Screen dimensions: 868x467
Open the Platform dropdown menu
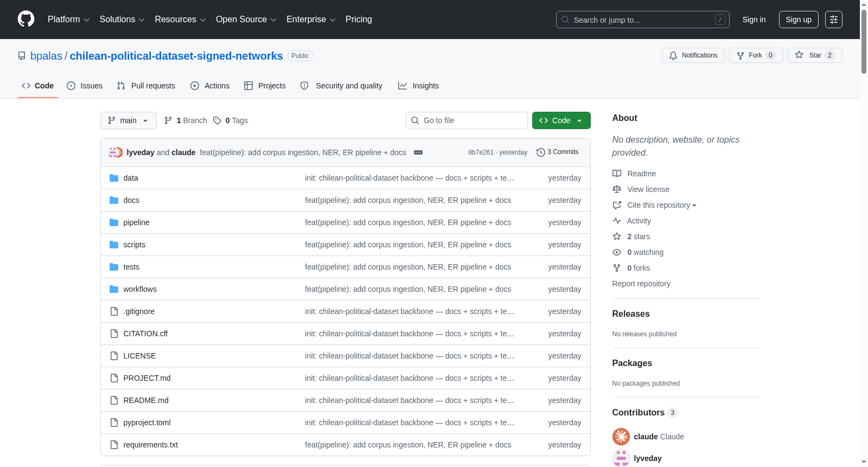click(69, 20)
